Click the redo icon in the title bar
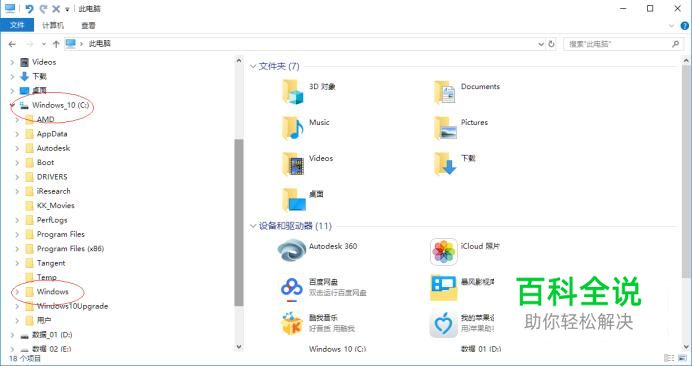 click(x=43, y=8)
